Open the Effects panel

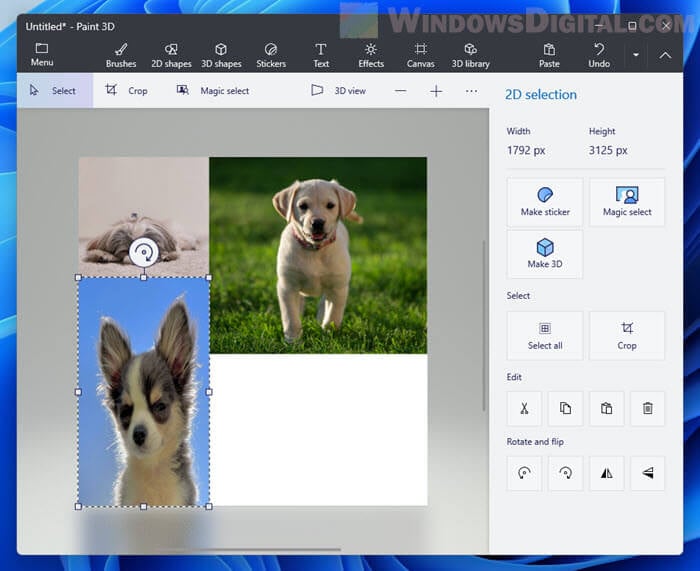[371, 55]
